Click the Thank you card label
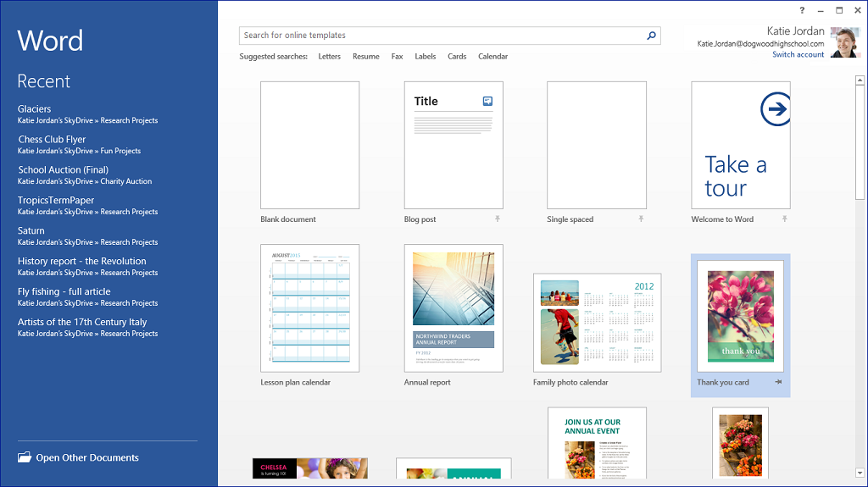Screen dimensions: 868x487 pos(723,383)
